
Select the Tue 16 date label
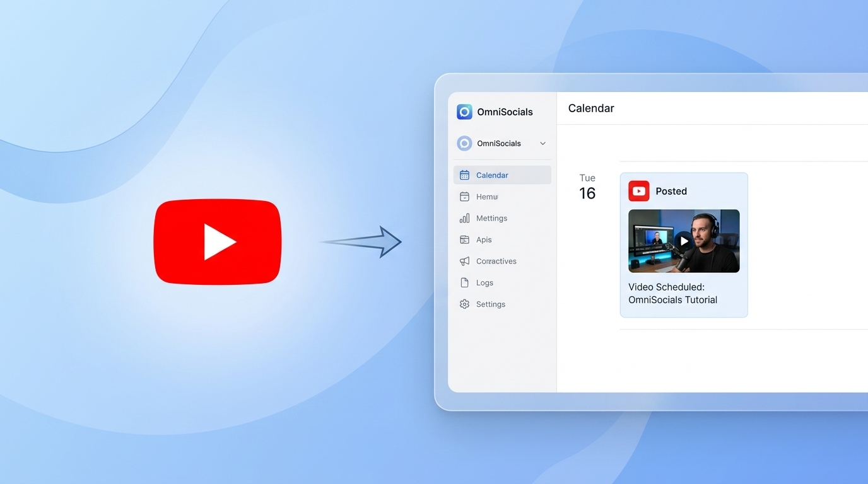(587, 187)
